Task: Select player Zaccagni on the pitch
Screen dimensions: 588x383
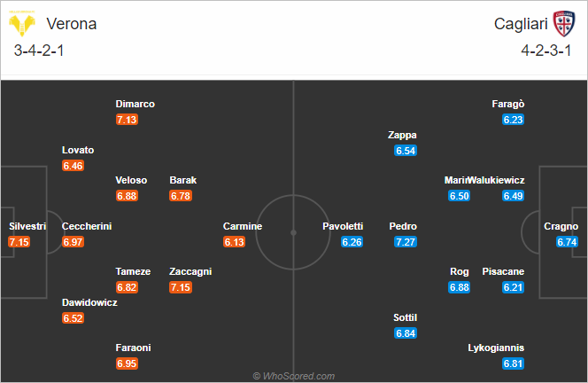Action: [190, 271]
